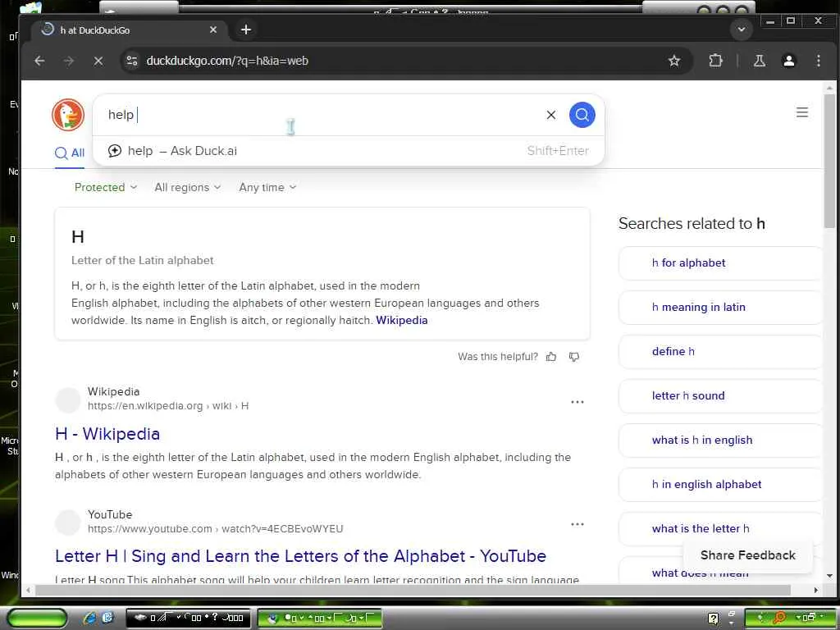Open a new tab with the plus
The image size is (840, 630).
(x=246, y=30)
